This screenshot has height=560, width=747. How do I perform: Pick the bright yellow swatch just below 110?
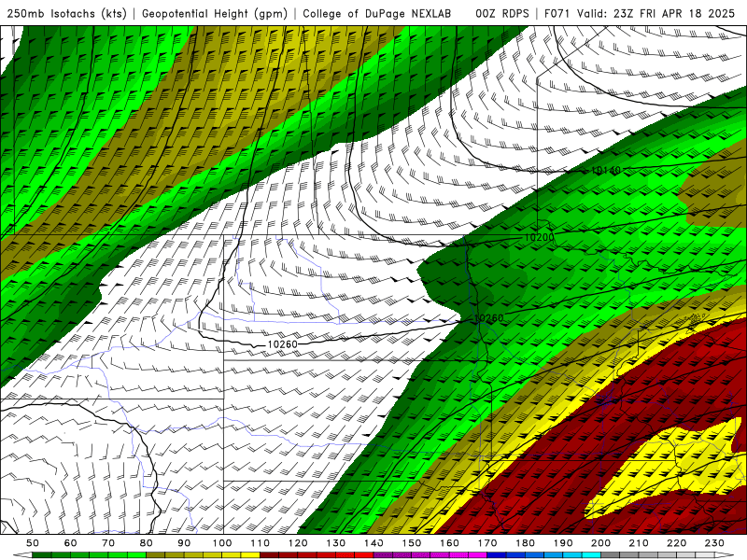[x=250, y=555]
